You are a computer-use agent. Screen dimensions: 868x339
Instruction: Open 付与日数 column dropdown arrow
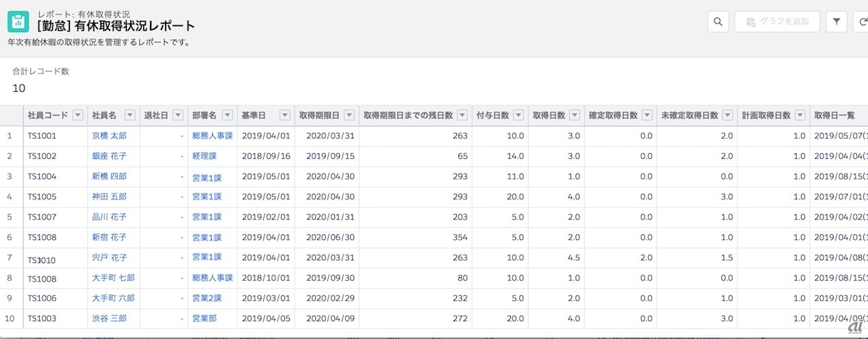pos(519,115)
